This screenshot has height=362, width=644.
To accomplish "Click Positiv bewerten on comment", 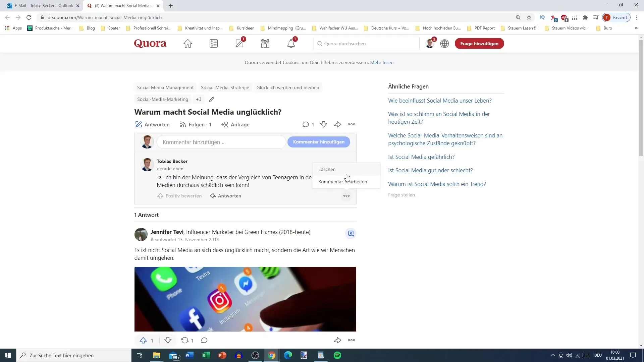I will (x=179, y=196).
